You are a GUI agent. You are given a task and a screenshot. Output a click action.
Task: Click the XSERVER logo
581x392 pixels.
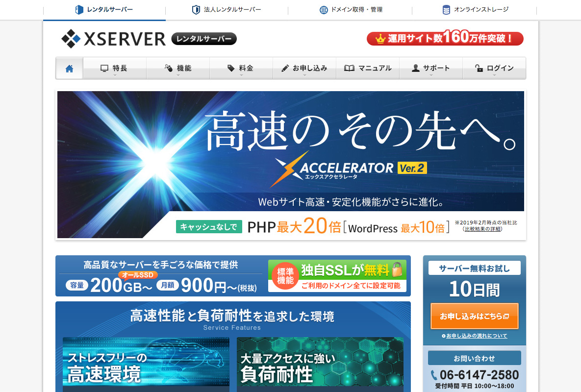113,39
